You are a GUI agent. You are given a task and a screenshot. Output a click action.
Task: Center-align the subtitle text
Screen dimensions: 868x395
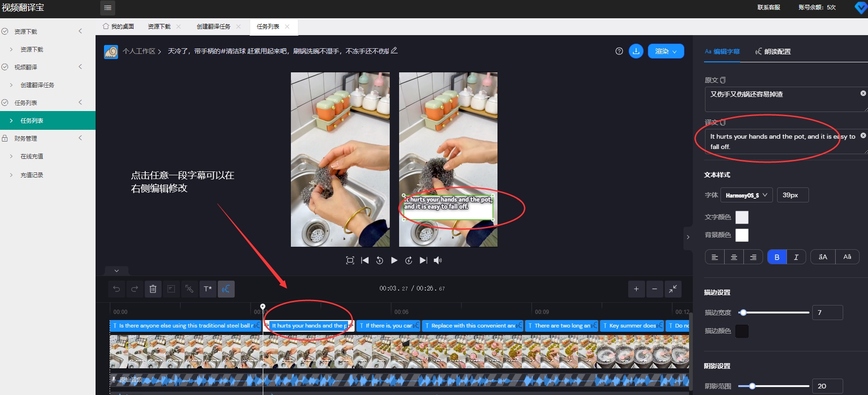(734, 257)
